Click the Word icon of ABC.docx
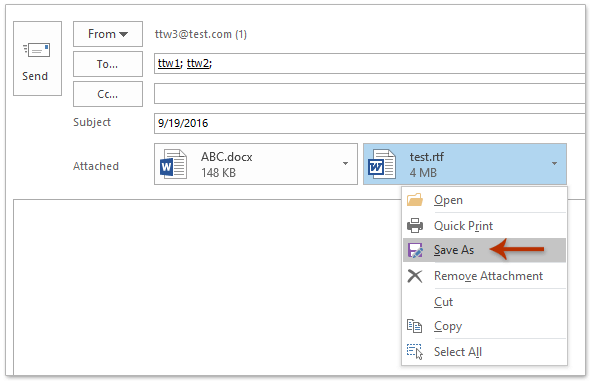This screenshot has height=383, width=593. (173, 164)
